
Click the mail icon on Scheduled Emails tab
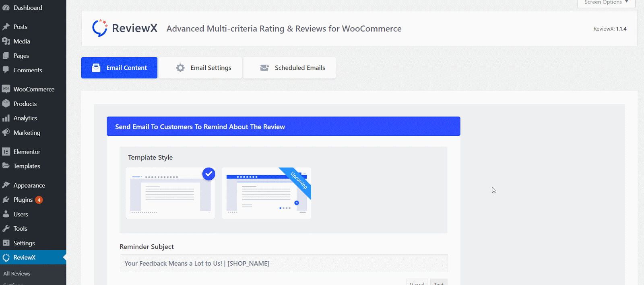tap(264, 68)
